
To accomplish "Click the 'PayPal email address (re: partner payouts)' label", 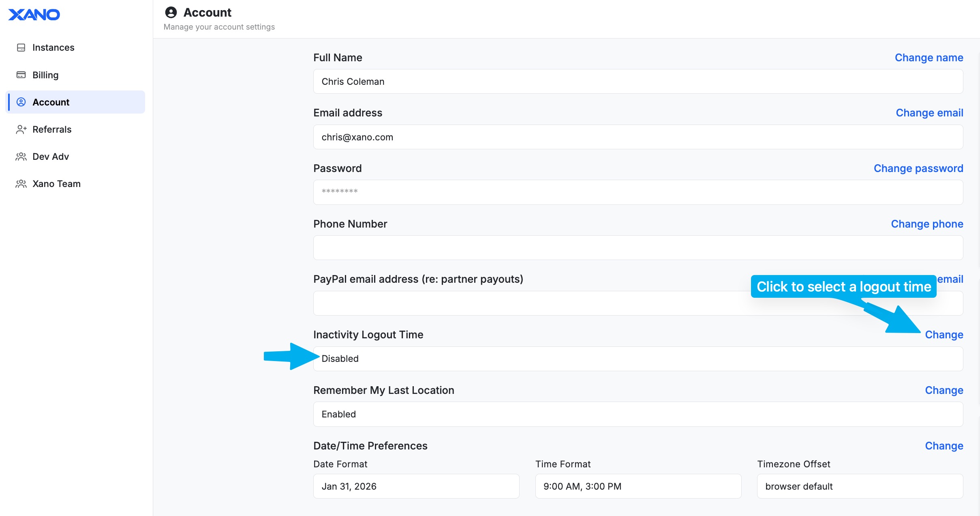I will [418, 279].
